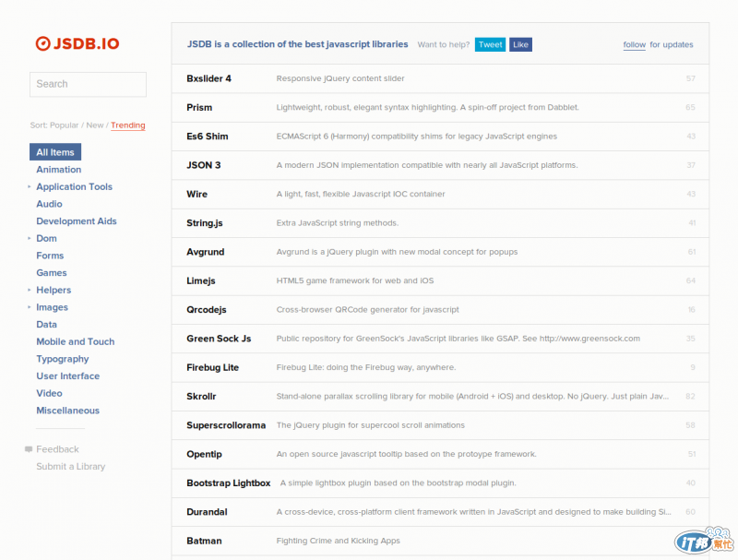Open the Development Aids category
The width and height of the screenshot is (738, 560).
coord(77,221)
